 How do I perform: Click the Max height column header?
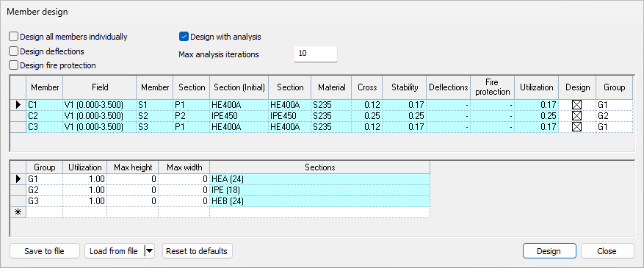[x=133, y=167]
